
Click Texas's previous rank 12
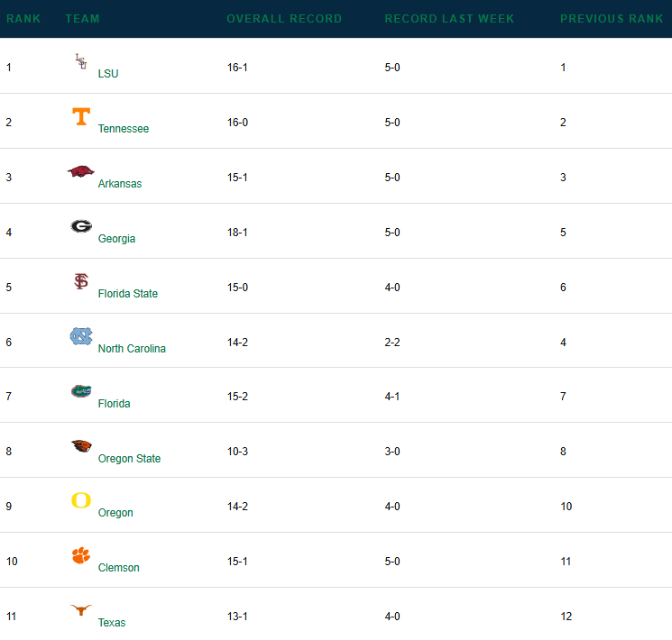[566, 617]
